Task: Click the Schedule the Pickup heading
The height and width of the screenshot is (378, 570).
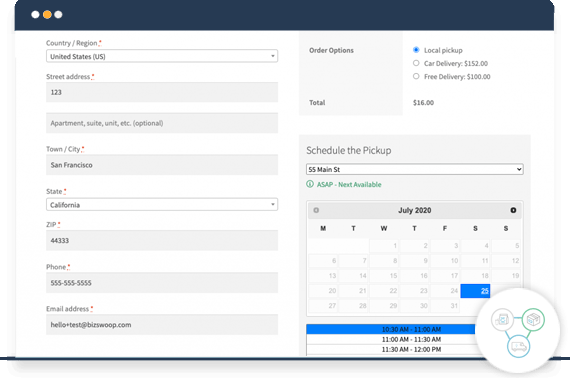Action: pyautogui.click(x=349, y=150)
